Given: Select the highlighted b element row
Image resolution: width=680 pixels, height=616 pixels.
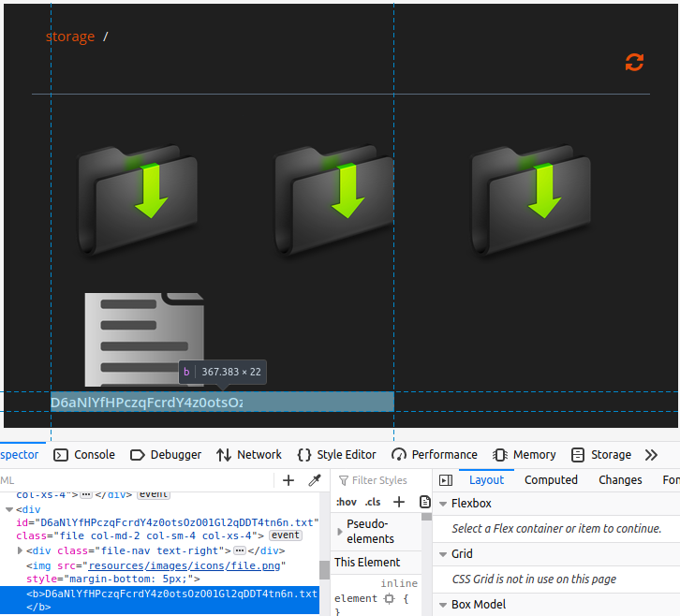Looking at the screenshot, I should pos(159,600).
